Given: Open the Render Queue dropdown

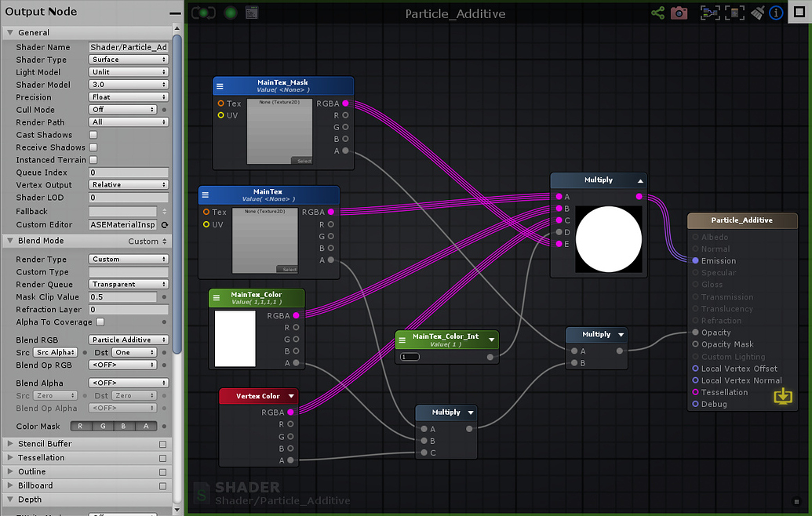Looking at the screenshot, I should 128,285.
